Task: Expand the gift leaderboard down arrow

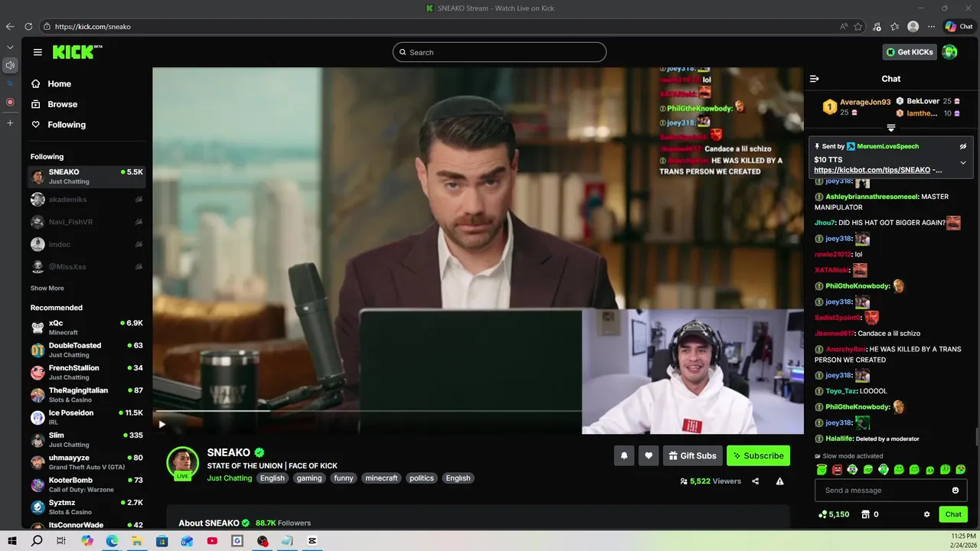Action: point(891,128)
